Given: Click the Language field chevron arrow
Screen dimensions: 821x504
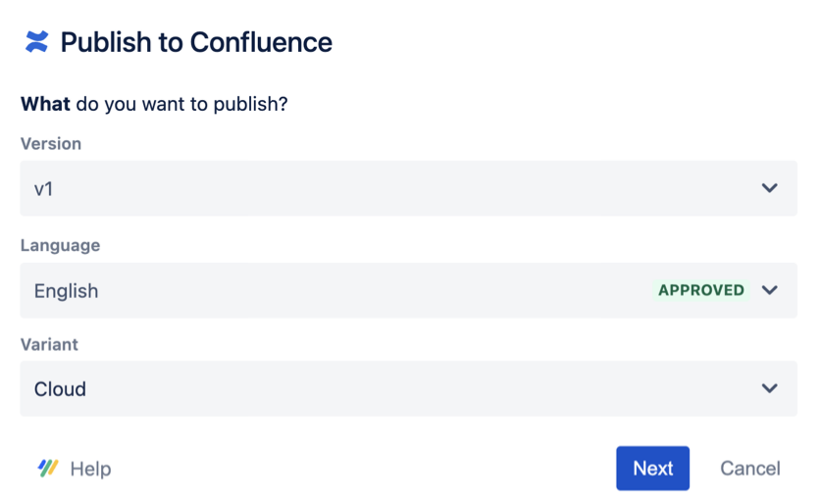Looking at the screenshot, I should (769, 290).
